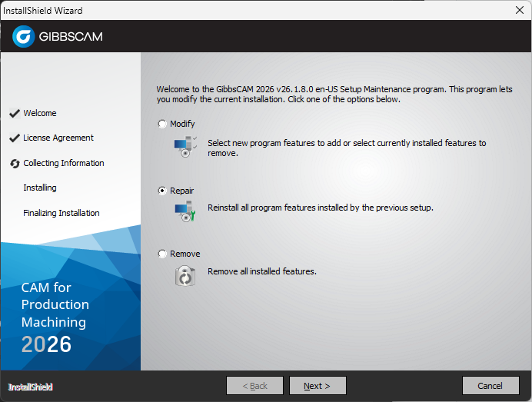Click the GIBBSCAM wordmark in header
Viewport: 532px width, 402px height.
(x=71, y=37)
